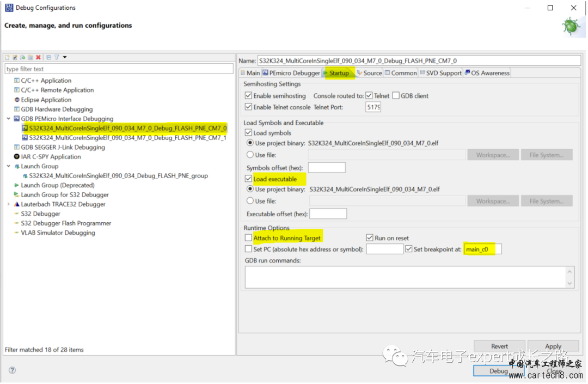Toggle the Set breakpoint at checkbox
The image size is (588, 384).
[409, 249]
